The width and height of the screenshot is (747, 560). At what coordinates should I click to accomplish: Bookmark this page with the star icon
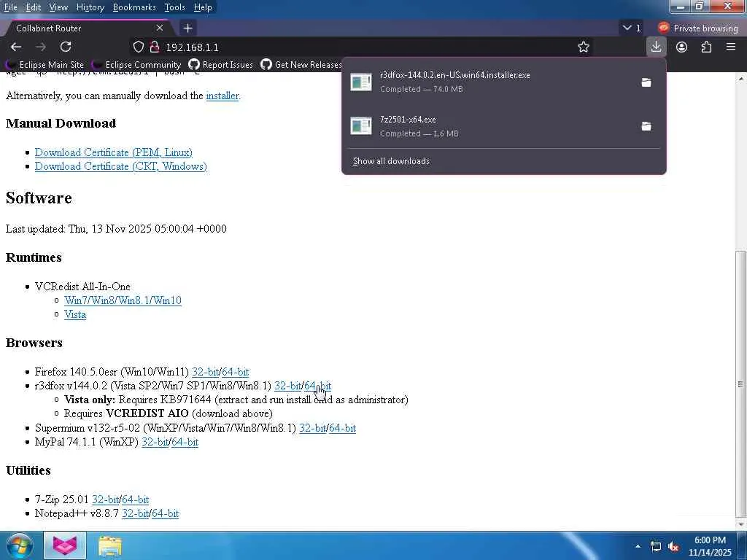pos(583,47)
